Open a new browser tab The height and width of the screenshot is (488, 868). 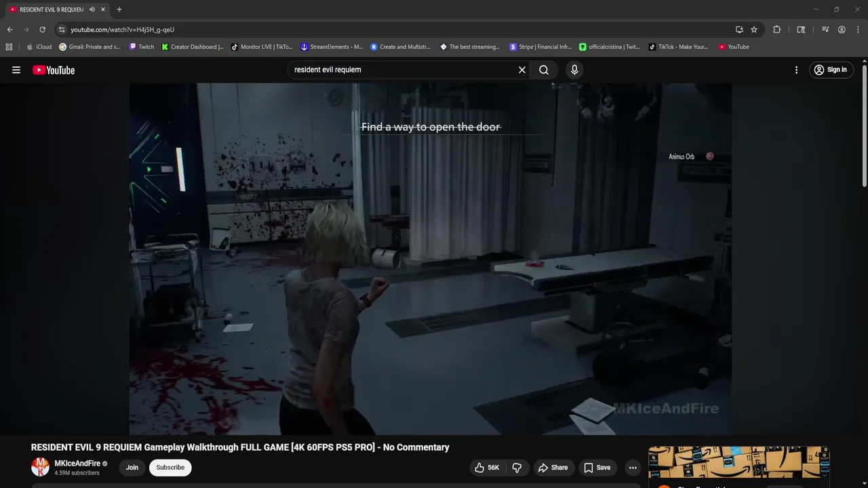tap(119, 9)
